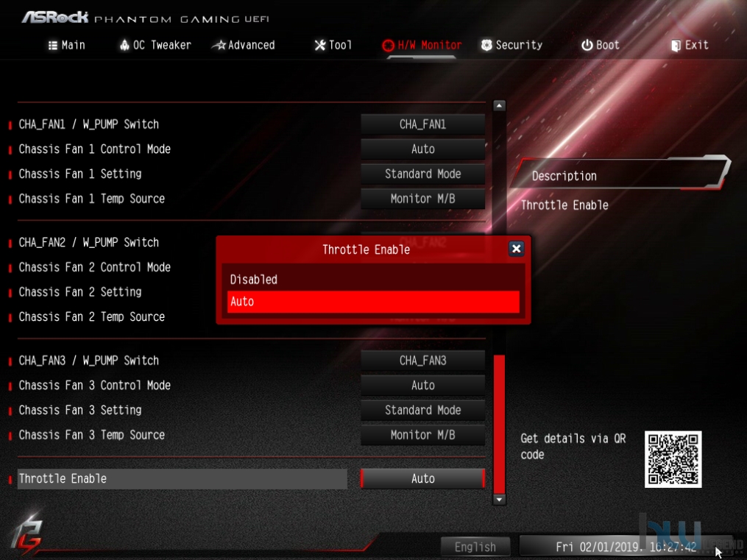The image size is (747, 560).
Task: Open Chassis Fan 1 Setting dropdown
Action: pos(423,174)
